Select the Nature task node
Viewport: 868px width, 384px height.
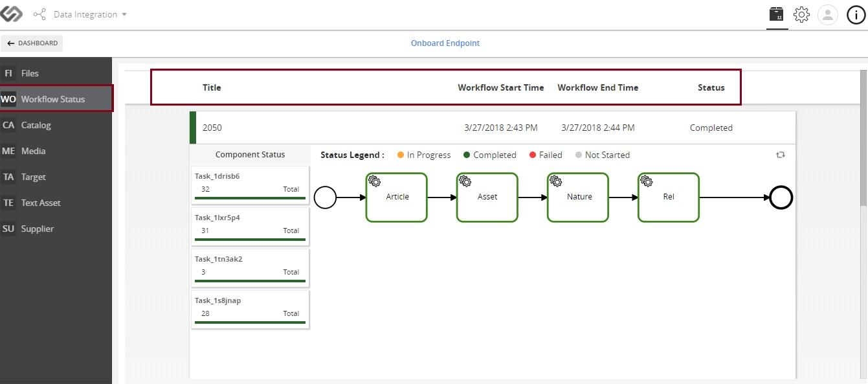pyautogui.click(x=578, y=198)
